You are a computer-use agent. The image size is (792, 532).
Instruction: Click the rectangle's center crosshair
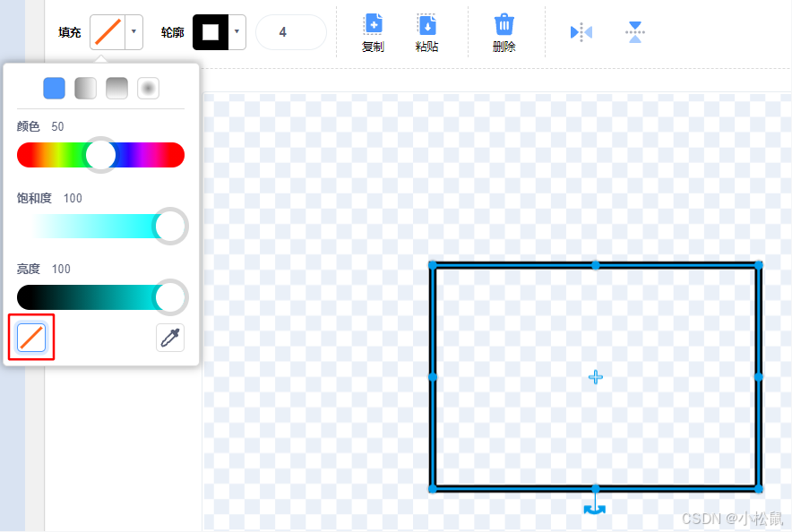click(x=596, y=377)
